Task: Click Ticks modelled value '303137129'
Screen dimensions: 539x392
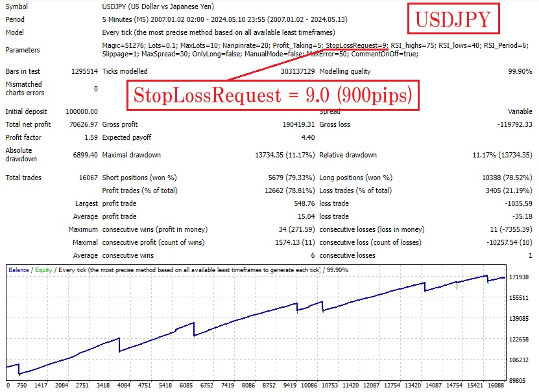Action: [298, 71]
